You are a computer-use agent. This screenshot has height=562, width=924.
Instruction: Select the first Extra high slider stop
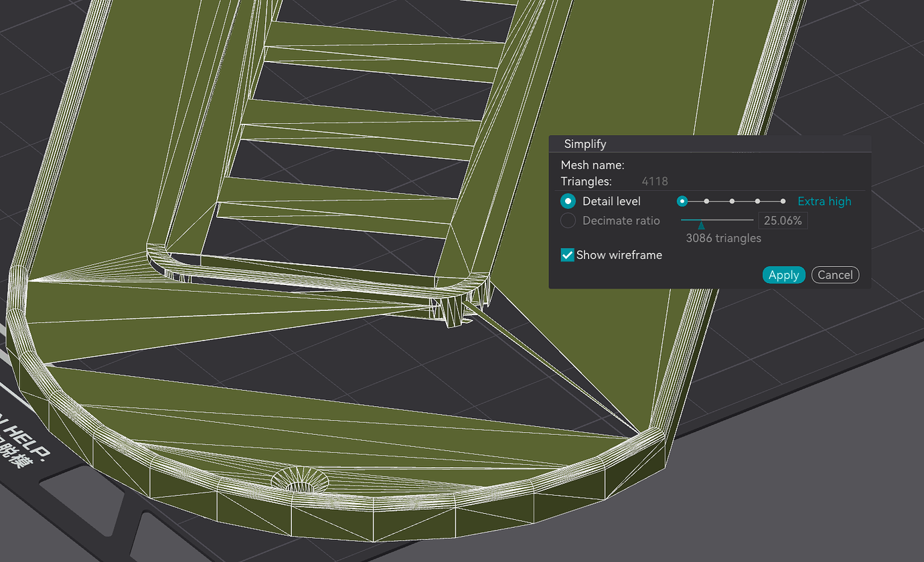(682, 201)
